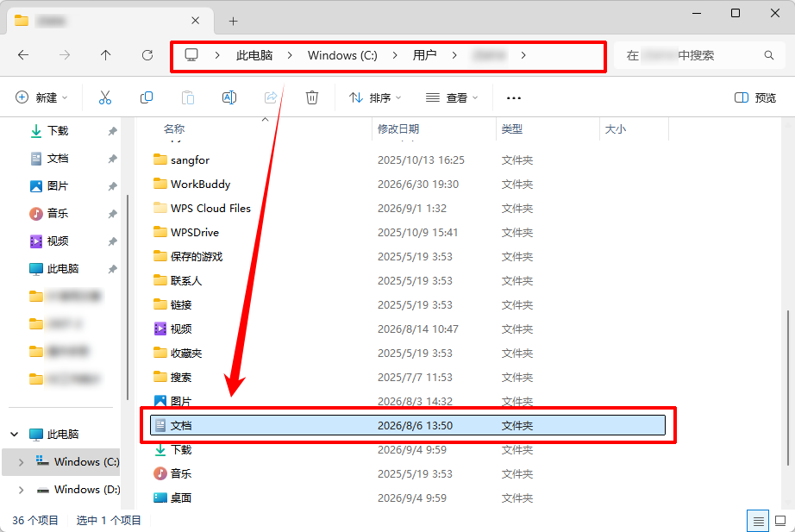Click chevron after 此电脑 in address bar
795x532 pixels.
tap(290, 55)
